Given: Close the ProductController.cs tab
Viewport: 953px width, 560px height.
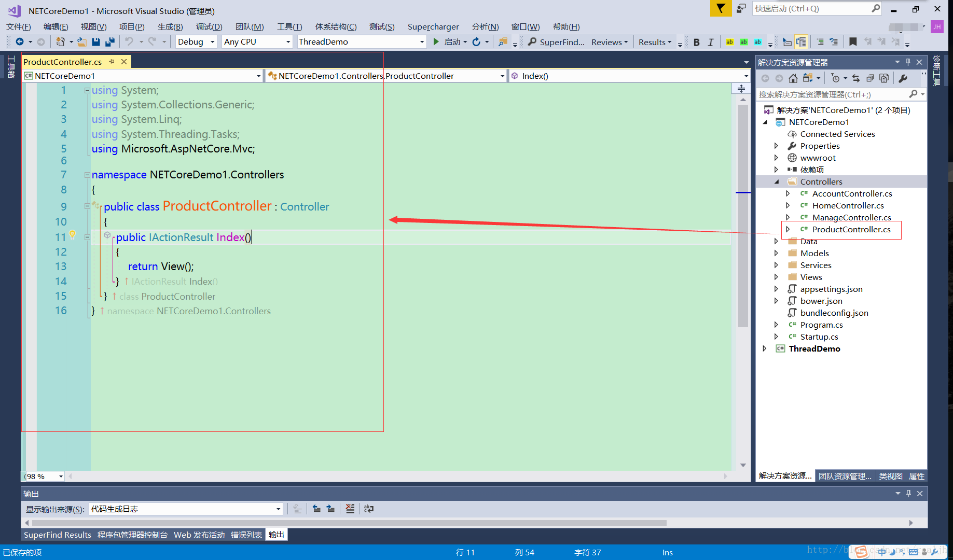Looking at the screenshot, I should 124,62.
